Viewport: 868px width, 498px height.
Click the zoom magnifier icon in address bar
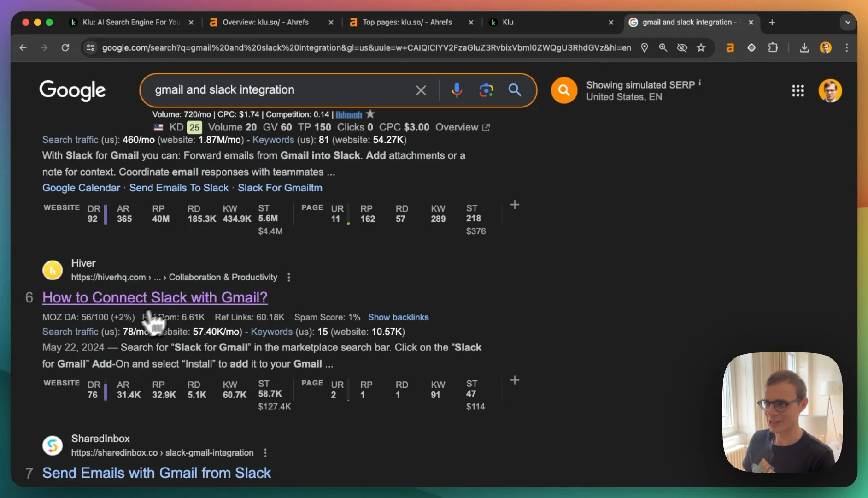(x=663, y=47)
